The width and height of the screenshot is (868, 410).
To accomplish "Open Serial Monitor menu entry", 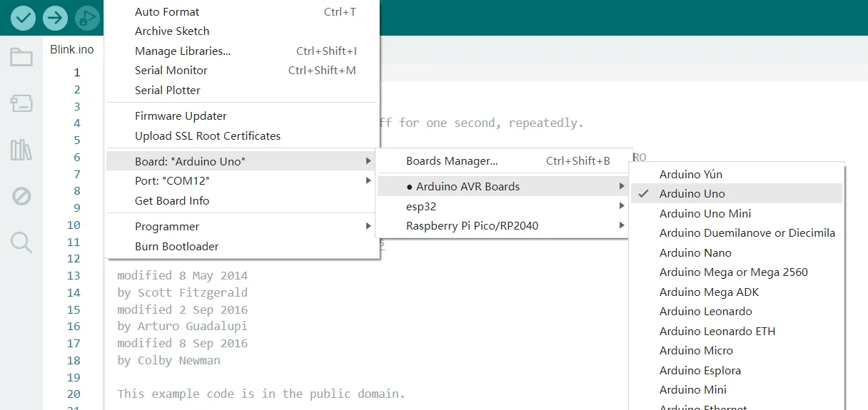I will coord(171,70).
